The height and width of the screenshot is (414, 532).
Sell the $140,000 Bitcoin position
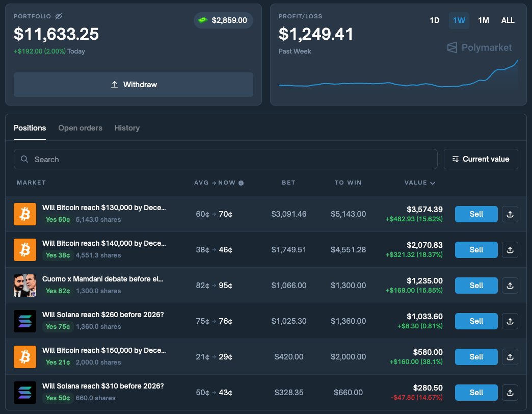pyautogui.click(x=476, y=250)
